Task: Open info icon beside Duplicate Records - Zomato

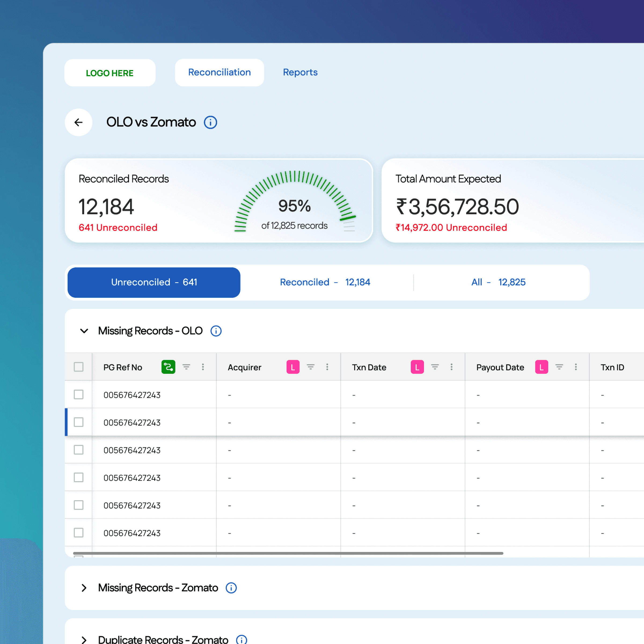Action: click(242, 640)
